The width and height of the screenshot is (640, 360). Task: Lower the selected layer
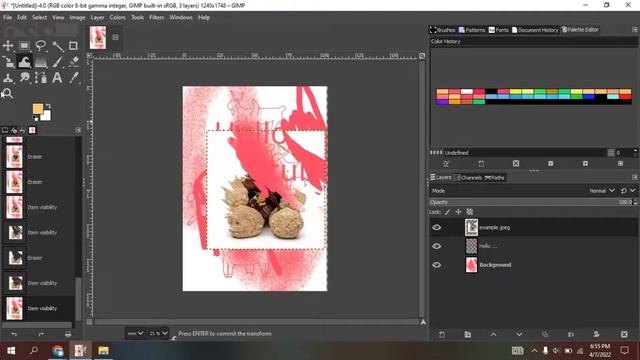(519, 334)
